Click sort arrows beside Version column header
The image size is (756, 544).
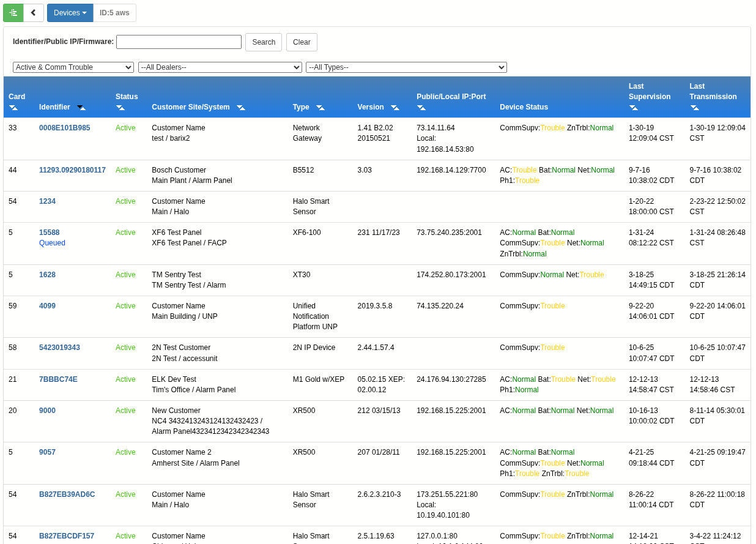tap(395, 108)
